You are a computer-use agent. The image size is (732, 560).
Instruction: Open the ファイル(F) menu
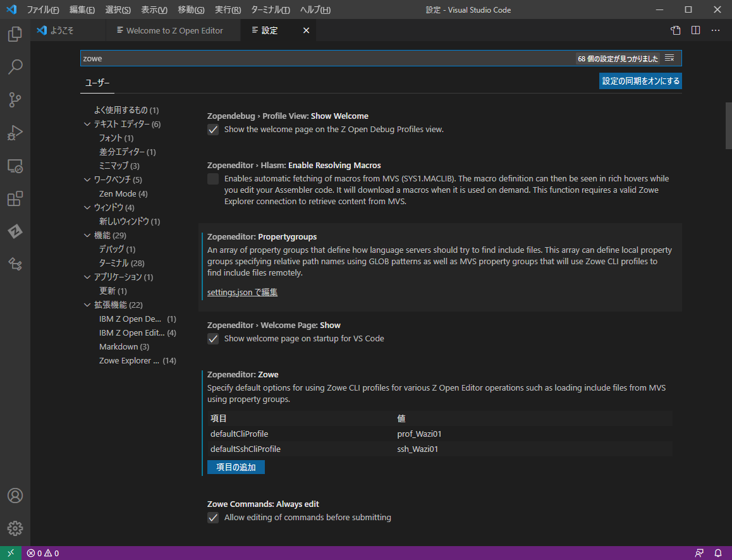[x=43, y=10]
